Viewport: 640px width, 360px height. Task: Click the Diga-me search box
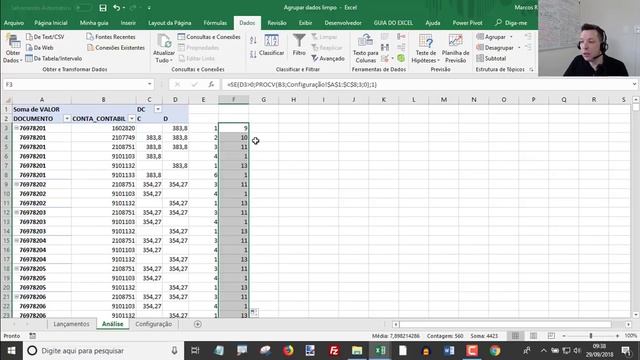(x=511, y=23)
